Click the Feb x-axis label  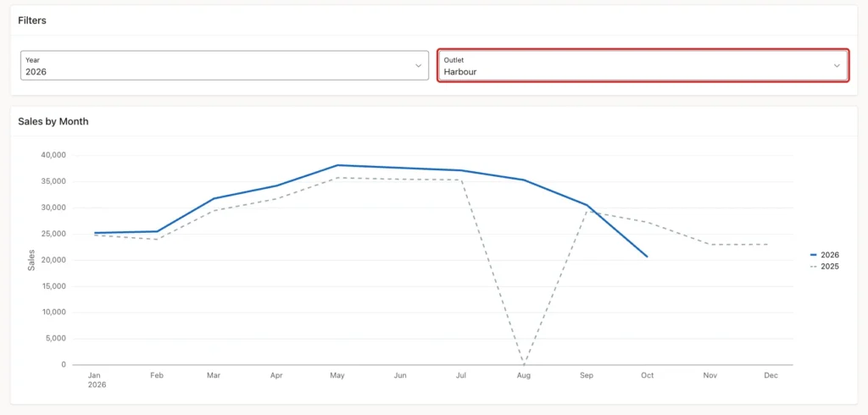click(157, 375)
